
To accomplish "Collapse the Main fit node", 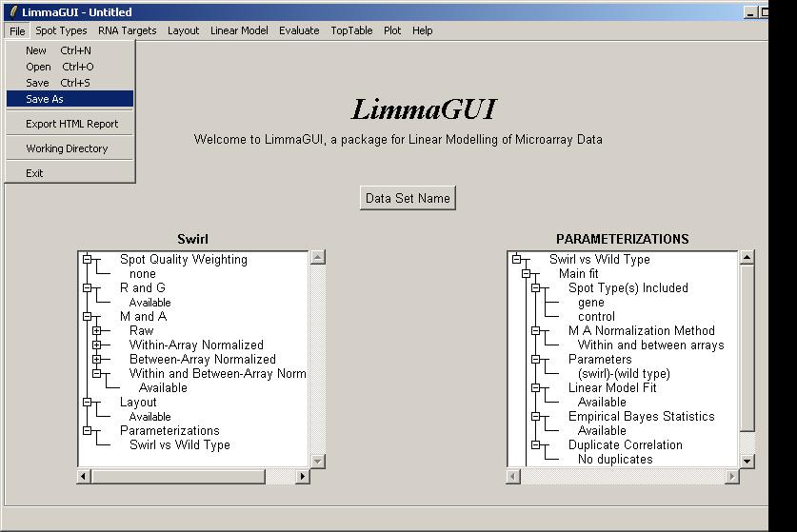I will tap(526, 273).
